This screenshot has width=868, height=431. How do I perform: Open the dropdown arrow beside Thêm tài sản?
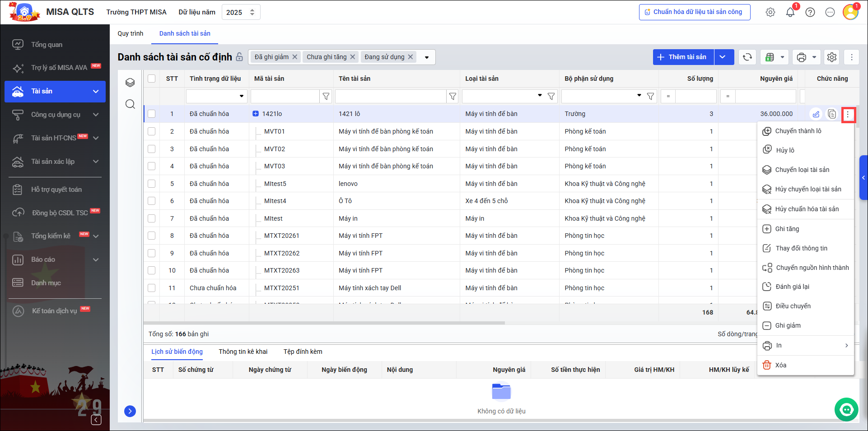click(723, 57)
